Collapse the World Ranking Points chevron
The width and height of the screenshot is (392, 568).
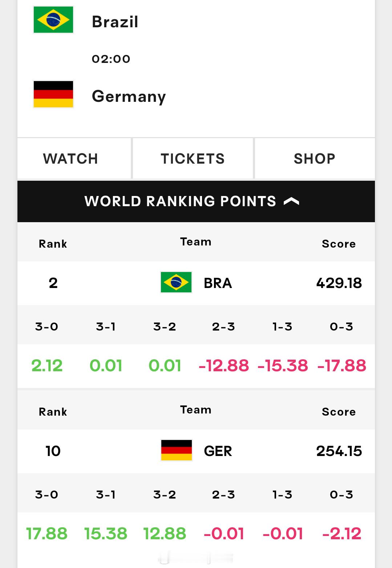point(291,201)
